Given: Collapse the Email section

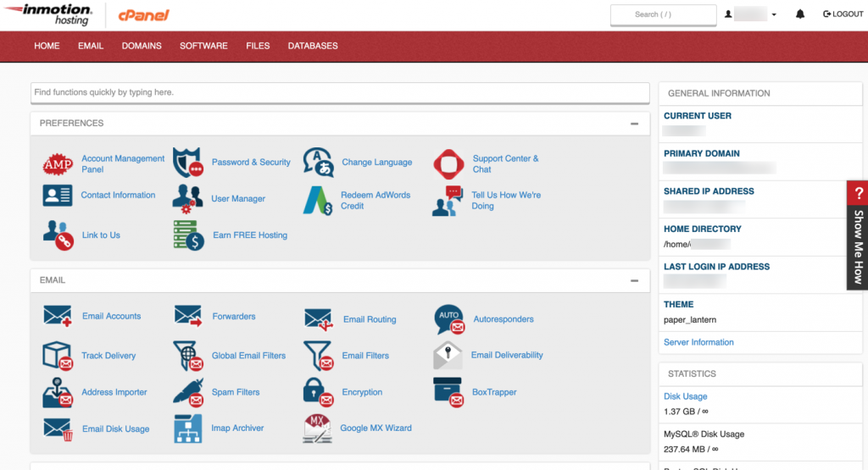Looking at the screenshot, I should point(634,280).
